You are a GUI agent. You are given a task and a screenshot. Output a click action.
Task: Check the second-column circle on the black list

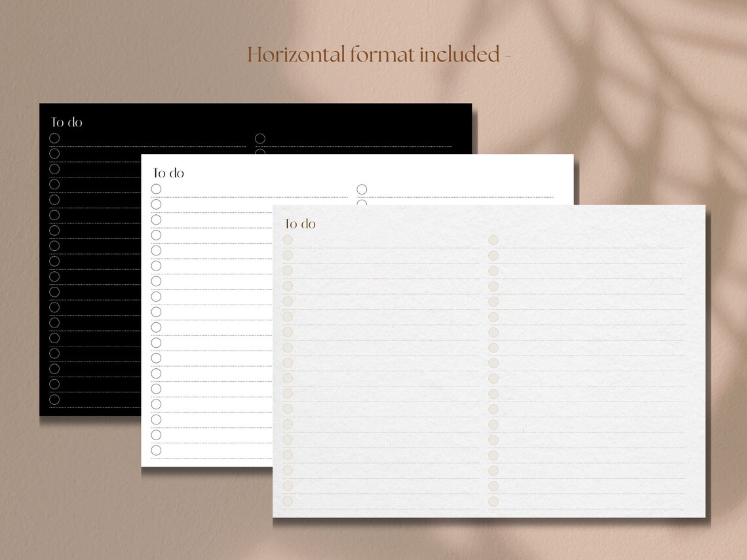259,138
